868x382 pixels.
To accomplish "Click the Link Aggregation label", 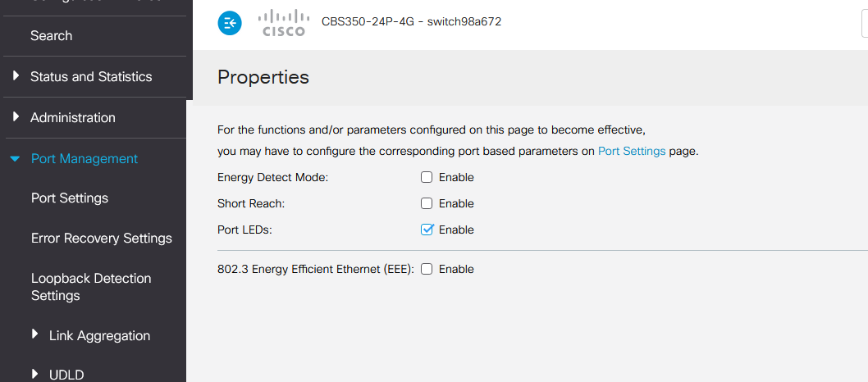I will (99, 335).
